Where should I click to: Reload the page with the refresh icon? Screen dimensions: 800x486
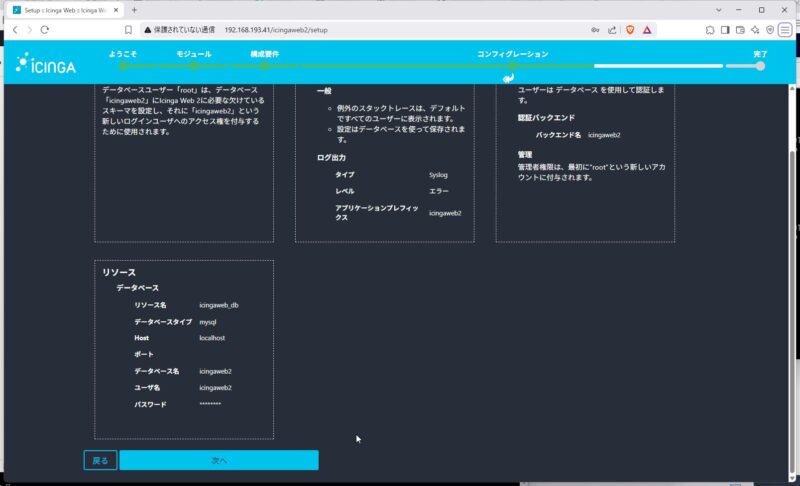[x=44, y=30]
